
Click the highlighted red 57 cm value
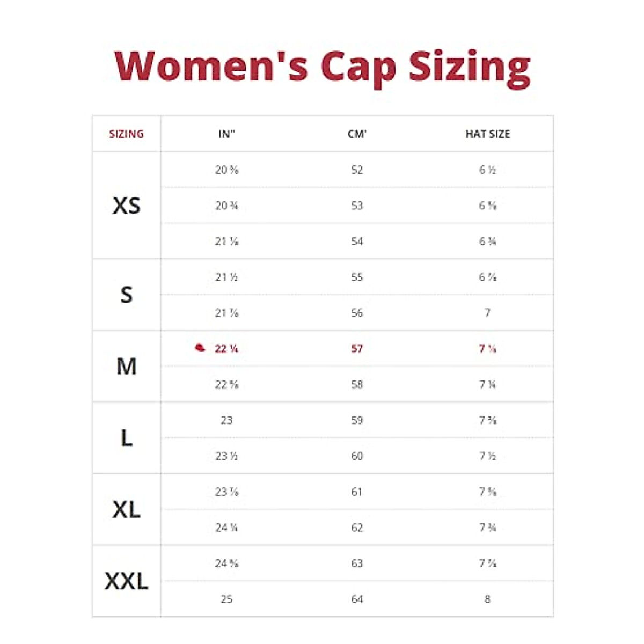point(357,349)
